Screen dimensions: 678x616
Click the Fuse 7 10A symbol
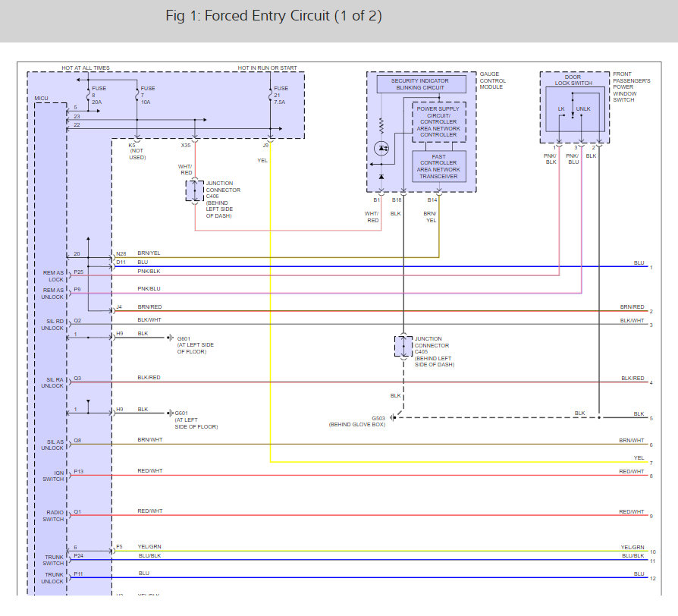coord(137,94)
